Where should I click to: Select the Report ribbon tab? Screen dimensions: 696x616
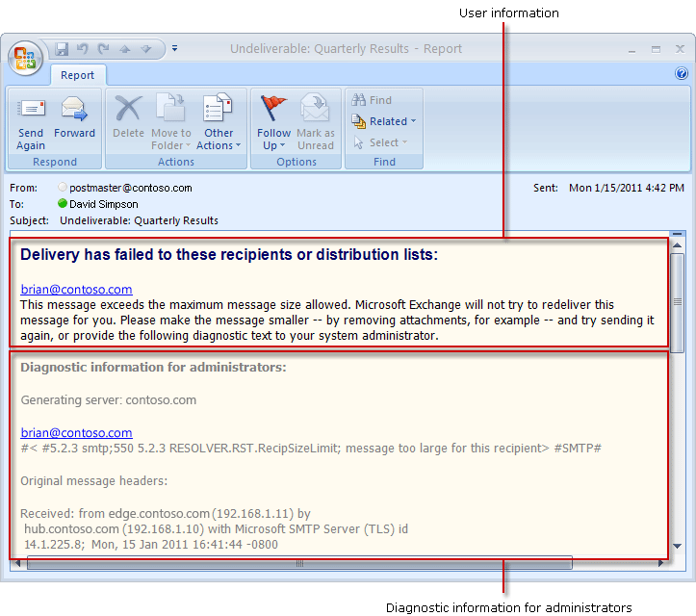78,75
